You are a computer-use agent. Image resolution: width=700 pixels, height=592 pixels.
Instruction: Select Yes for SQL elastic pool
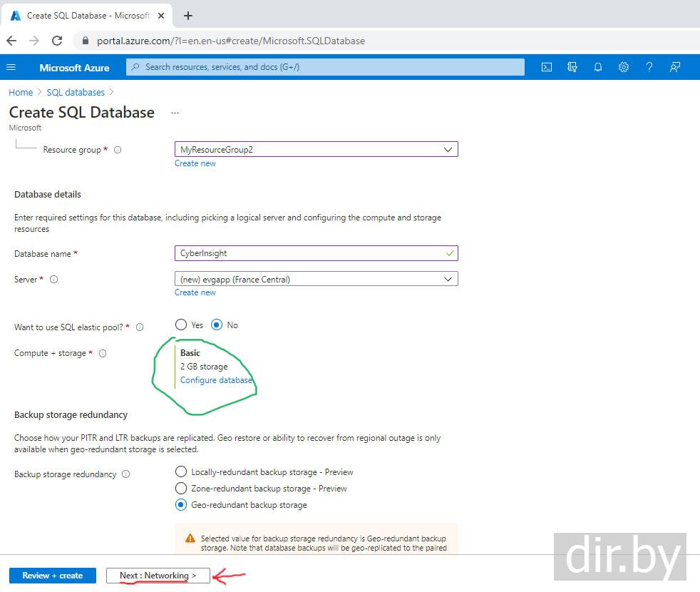(181, 325)
